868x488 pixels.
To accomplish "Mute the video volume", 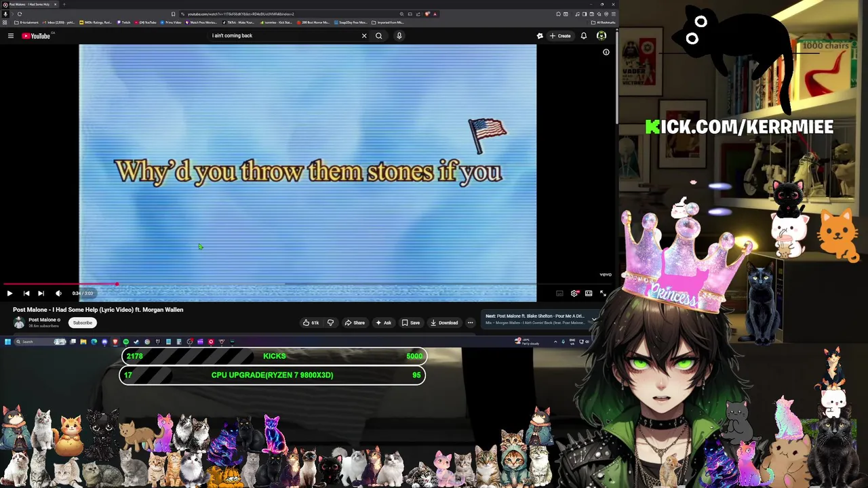I will pos(58,293).
